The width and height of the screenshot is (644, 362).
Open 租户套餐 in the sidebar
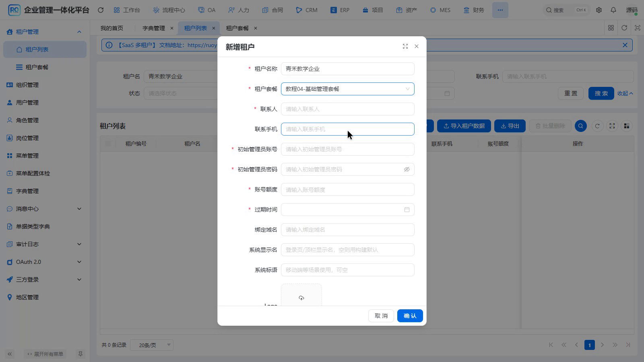(45, 67)
